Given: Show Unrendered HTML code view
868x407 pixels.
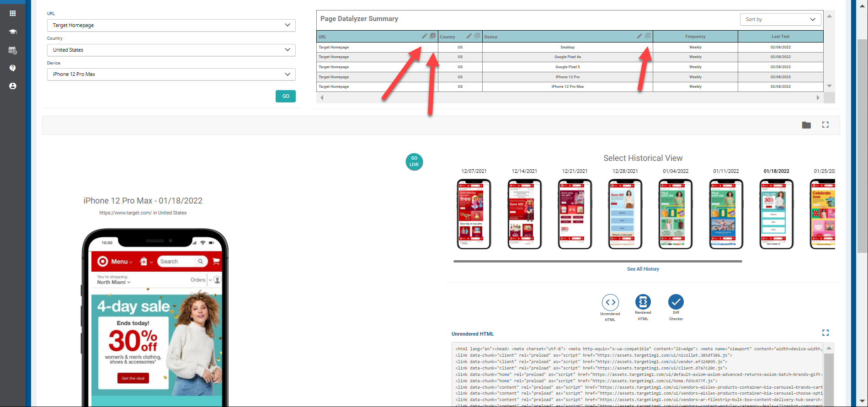Looking at the screenshot, I should [610, 302].
